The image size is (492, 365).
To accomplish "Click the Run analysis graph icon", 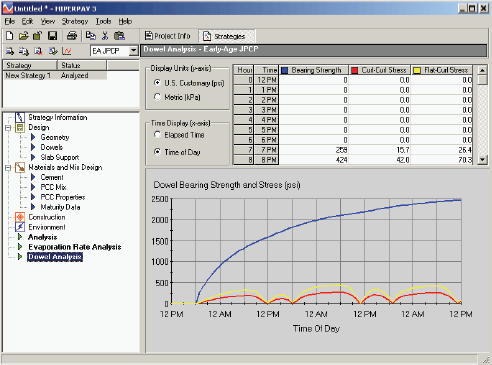I will (67, 51).
